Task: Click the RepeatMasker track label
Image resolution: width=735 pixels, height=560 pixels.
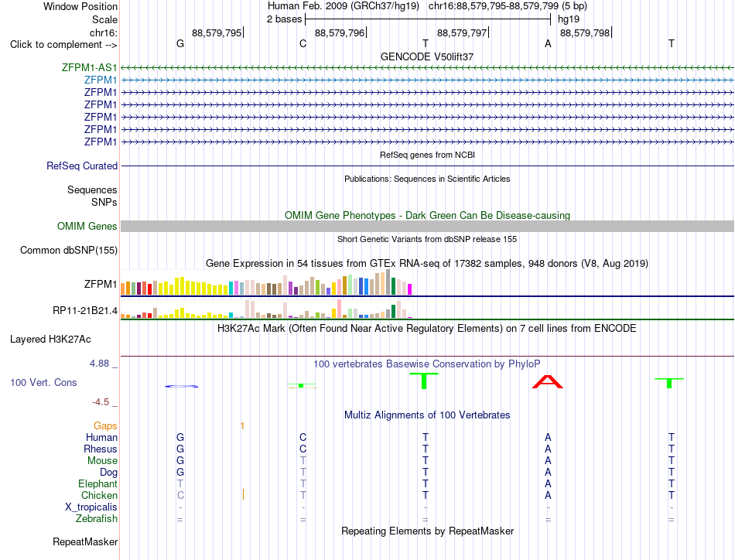Action: pos(85,541)
